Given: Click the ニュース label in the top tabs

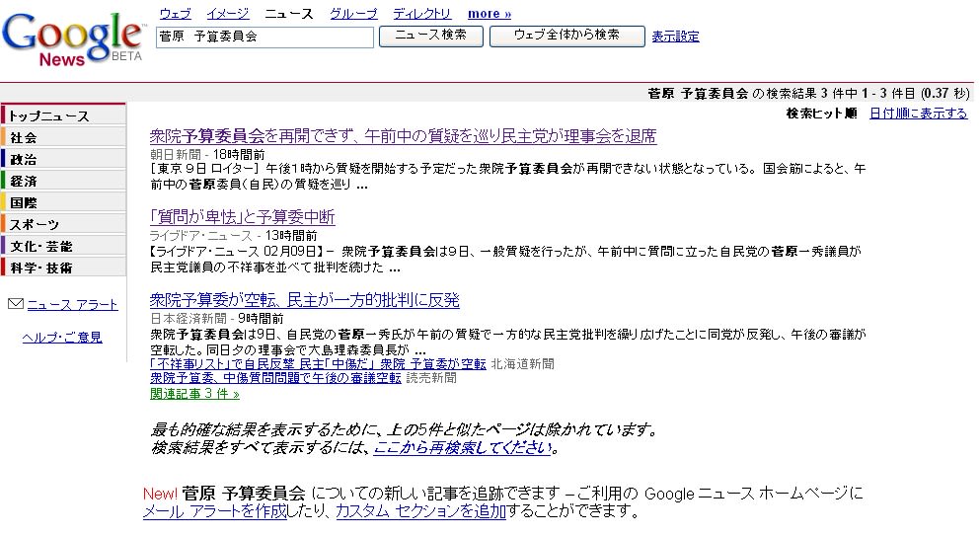Looking at the screenshot, I should 289,13.
